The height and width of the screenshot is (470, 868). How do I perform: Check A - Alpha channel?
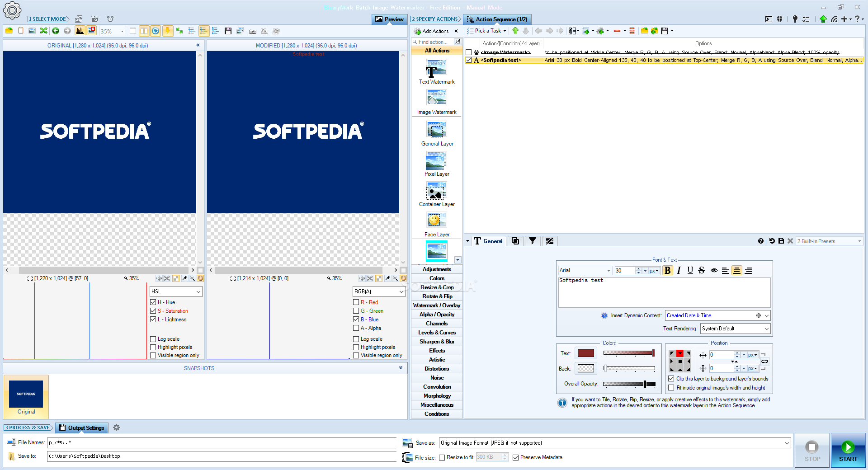pos(356,328)
